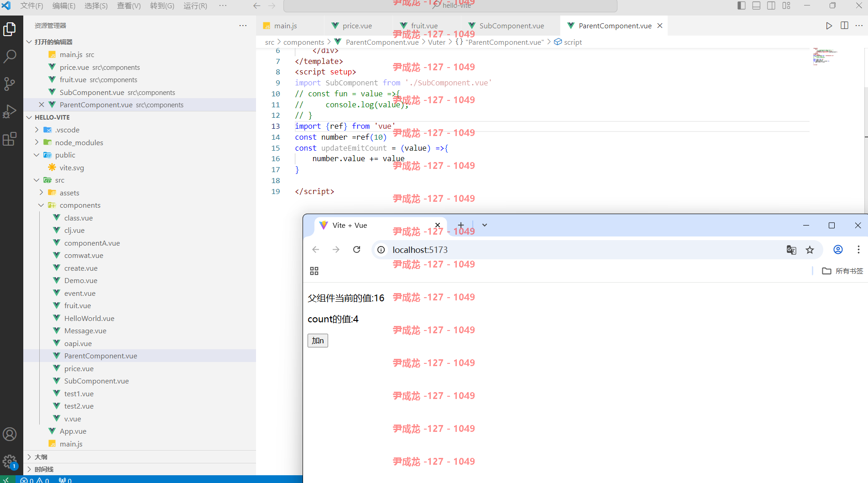Toggle secondary side bar layout icon
868x483 pixels.
point(771,5)
